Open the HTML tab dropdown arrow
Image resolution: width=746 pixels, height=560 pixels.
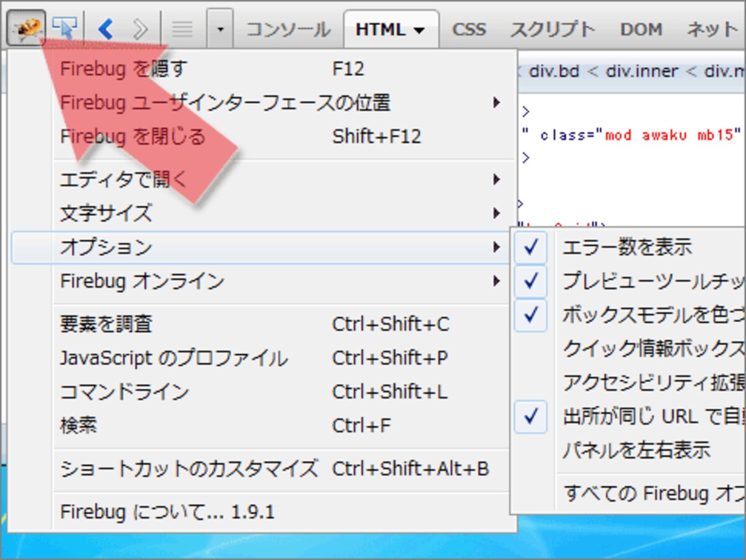pos(419,30)
